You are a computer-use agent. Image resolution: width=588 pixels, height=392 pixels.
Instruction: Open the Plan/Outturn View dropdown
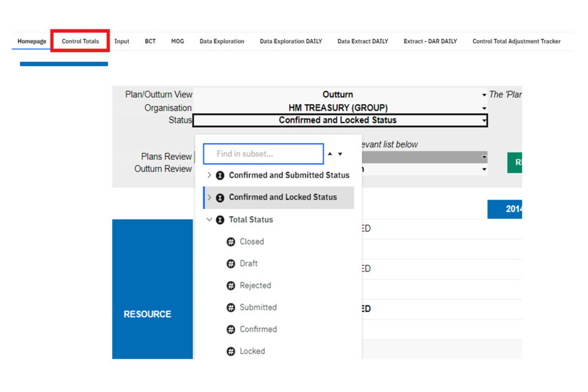[484, 95]
